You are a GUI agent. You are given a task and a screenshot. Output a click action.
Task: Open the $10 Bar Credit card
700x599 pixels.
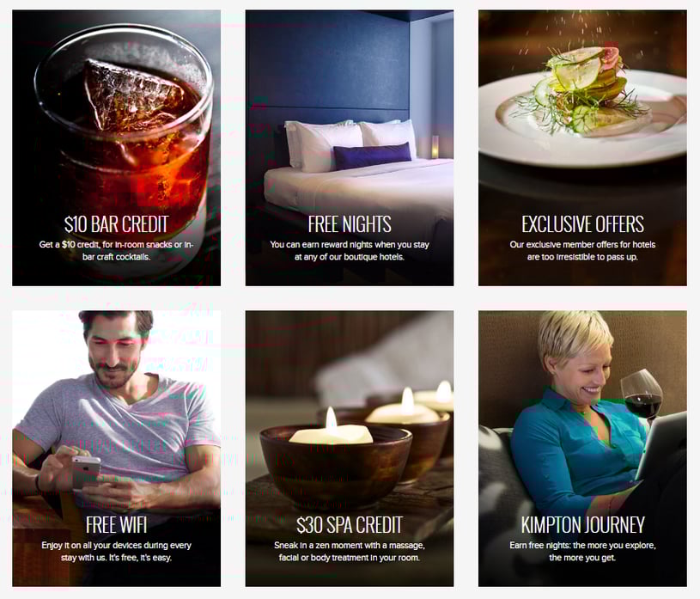(116, 148)
